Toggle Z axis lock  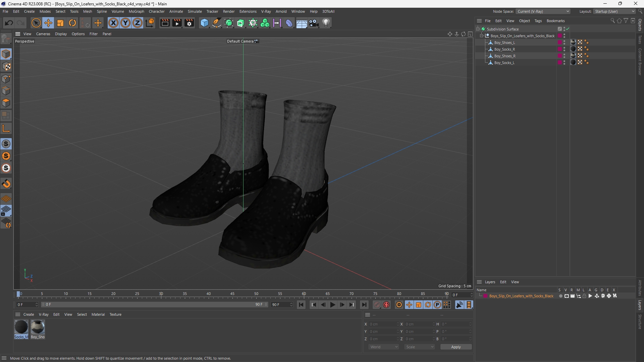138,23
